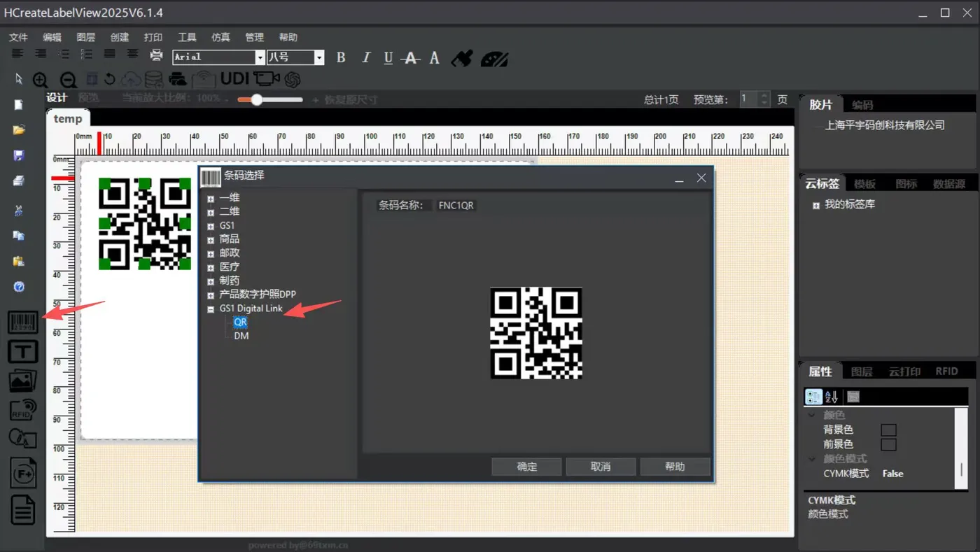Viewport: 980px width, 552px height.
Task: Sort properties alphabetically (A-Z icon)
Action: [832, 397]
